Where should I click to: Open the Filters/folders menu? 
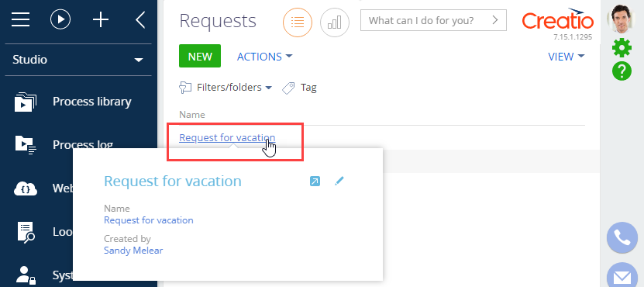226,87
